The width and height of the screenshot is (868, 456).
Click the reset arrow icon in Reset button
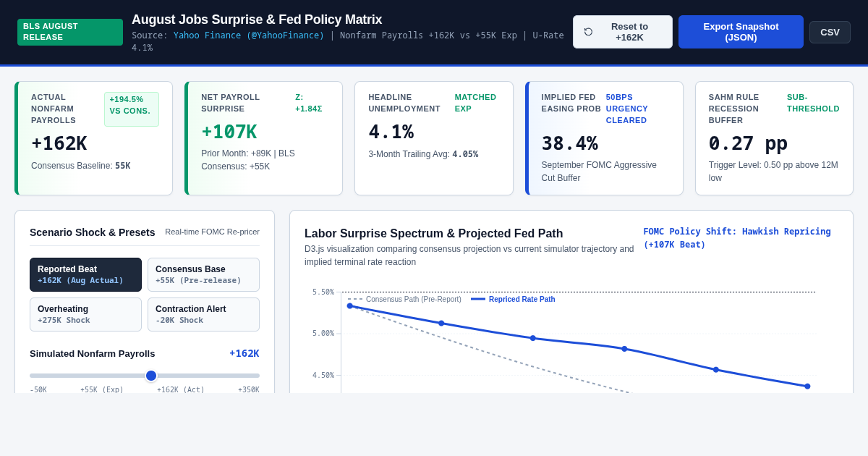coord(588,32)
